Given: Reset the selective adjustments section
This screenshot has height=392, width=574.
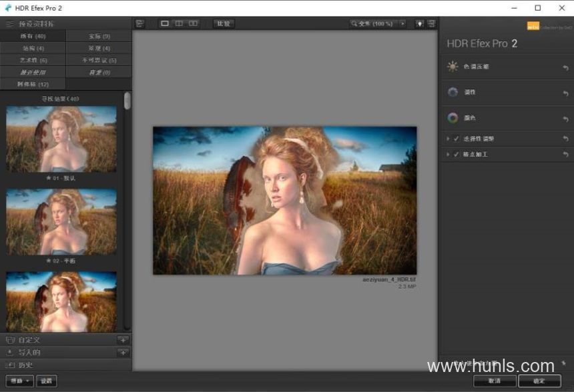Looking at the screenshot, I should tap(565, 139).
